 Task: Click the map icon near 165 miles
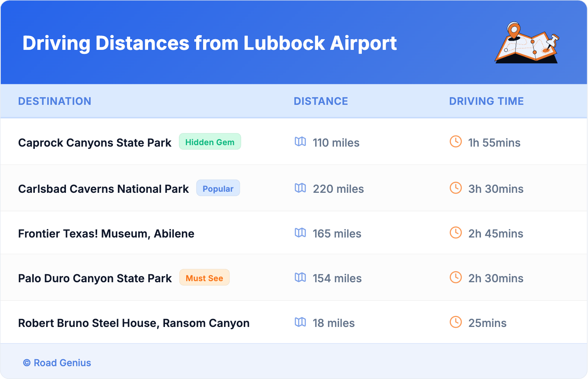click(300, 233)
